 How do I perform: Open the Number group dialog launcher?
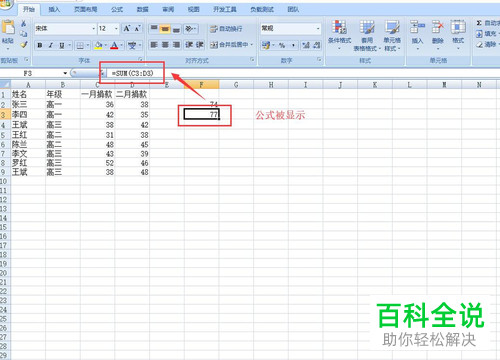319,60
